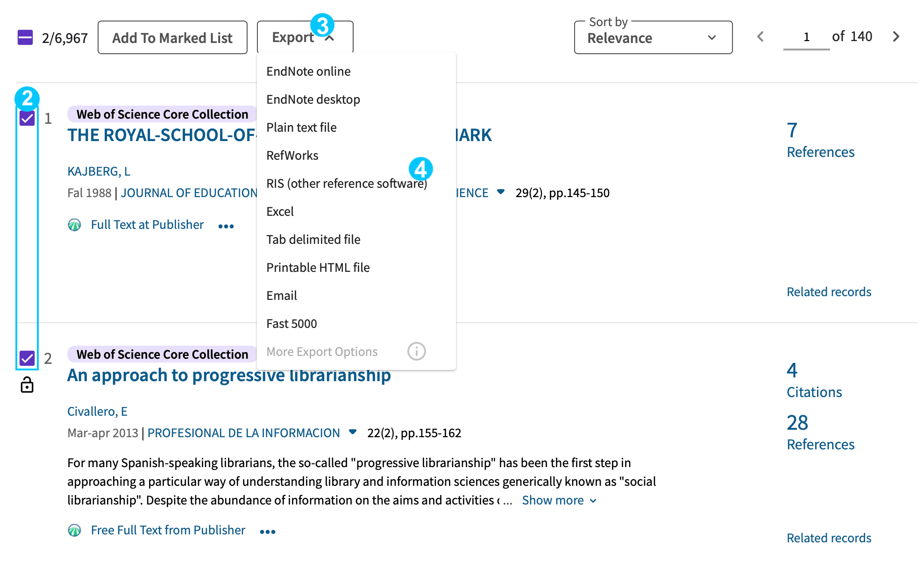Uncheck the checkbox for record 2
The width and height of the screenshot is (924, 568).
tap(27, 358)
